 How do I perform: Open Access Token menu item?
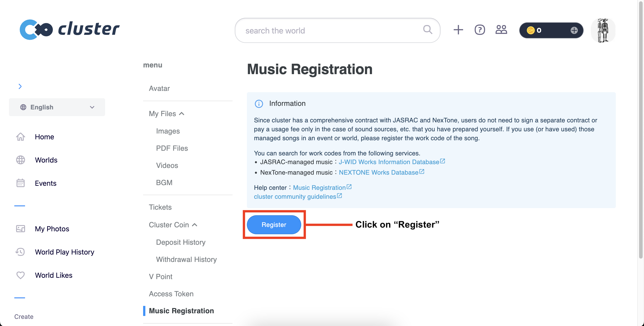click(x=171, y=294)
